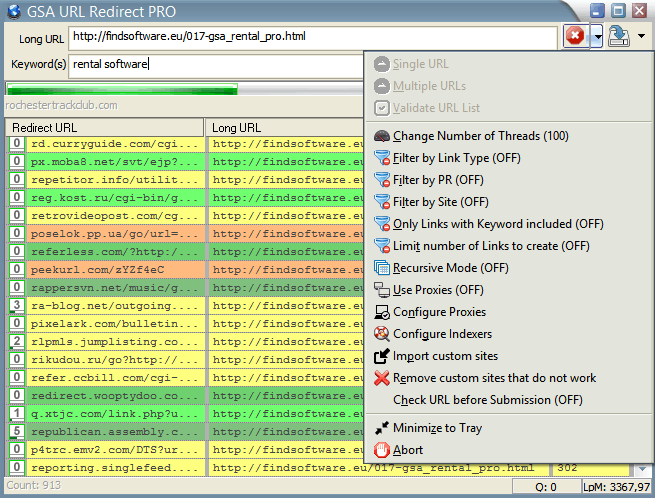Select Remove custom sites that do not work
Viewport: 655px width, 498px height.
pyautogui.click(x=494, y=378)
